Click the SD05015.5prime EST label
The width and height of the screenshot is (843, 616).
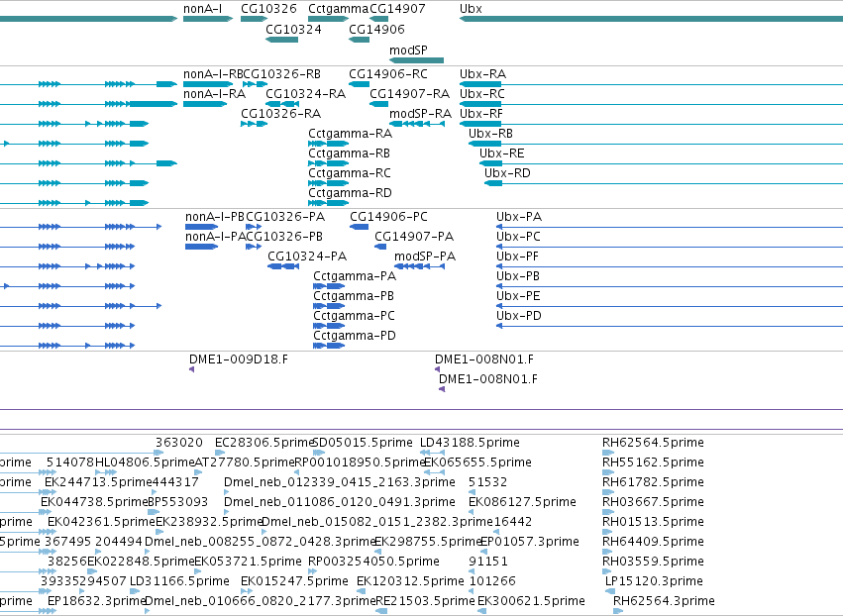(x=363, y=443)
